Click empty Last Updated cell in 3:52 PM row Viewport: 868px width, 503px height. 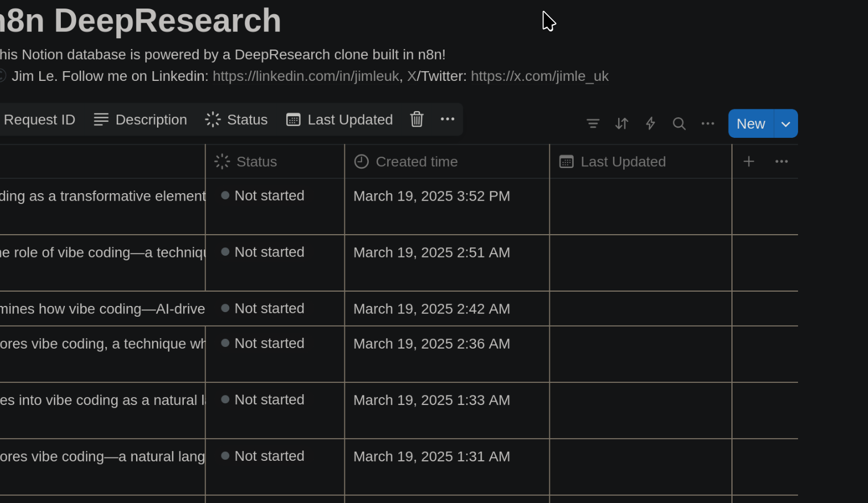pos(640,206)
